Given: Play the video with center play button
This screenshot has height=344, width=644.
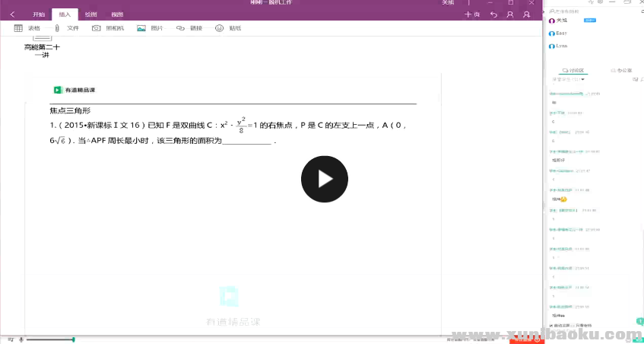Looking at the screenshot, I should pos(325,180).
